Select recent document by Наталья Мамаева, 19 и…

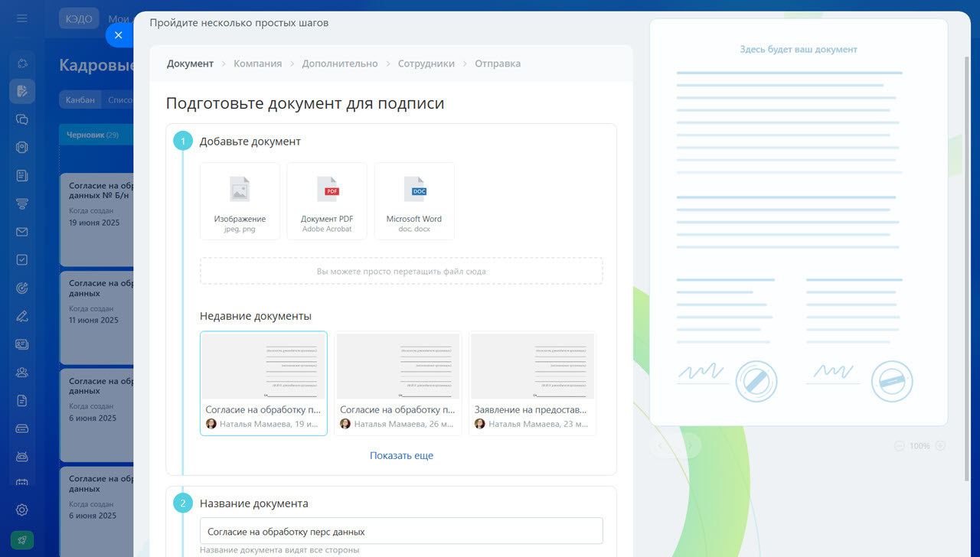click(x=263, y=383)
